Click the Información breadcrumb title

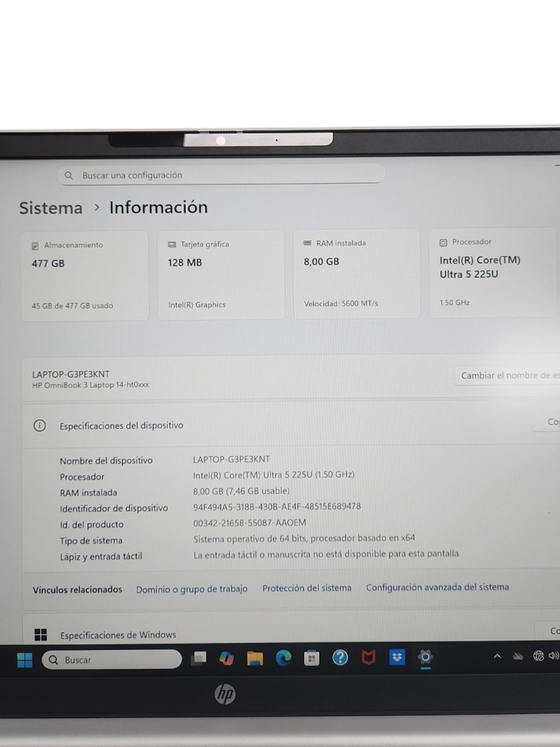(x=158, y=207)
